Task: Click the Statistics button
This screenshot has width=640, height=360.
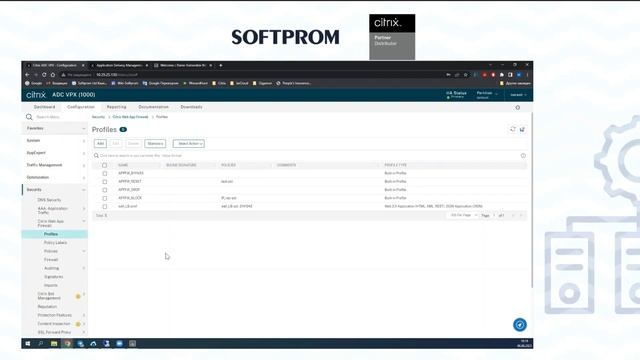Action: (x=155, y=144)
